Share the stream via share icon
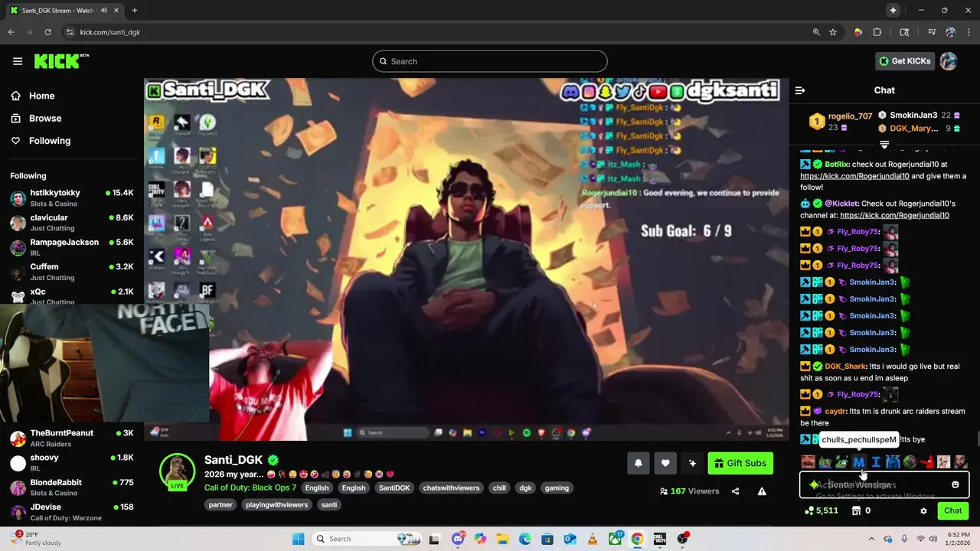 point(735,491)
